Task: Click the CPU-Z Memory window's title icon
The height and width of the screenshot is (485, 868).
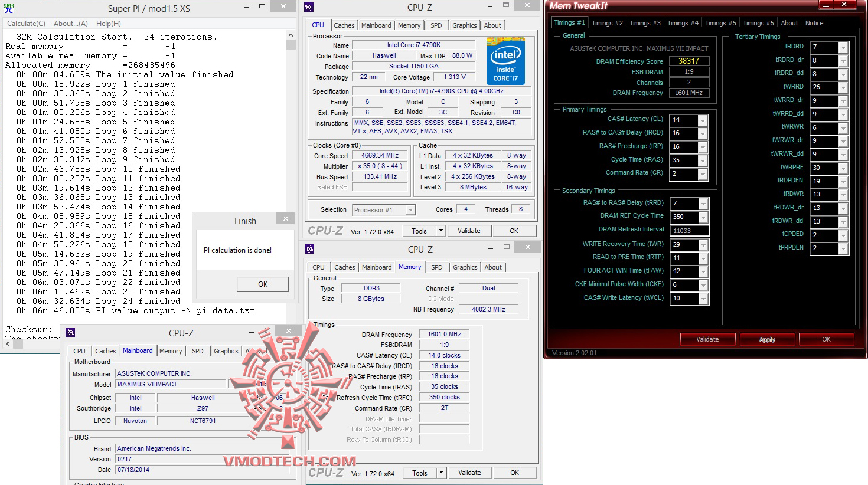Action: point(309,249)
